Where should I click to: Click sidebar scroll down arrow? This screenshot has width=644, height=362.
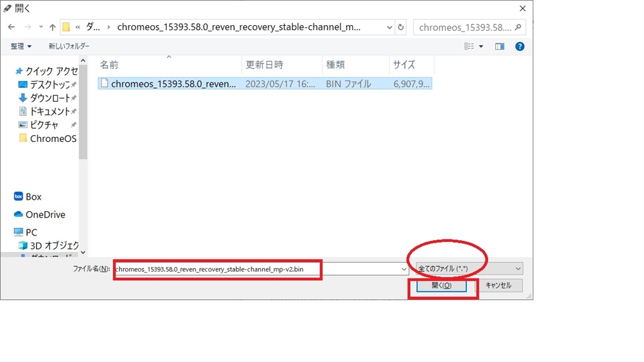(x=83, y=253)
